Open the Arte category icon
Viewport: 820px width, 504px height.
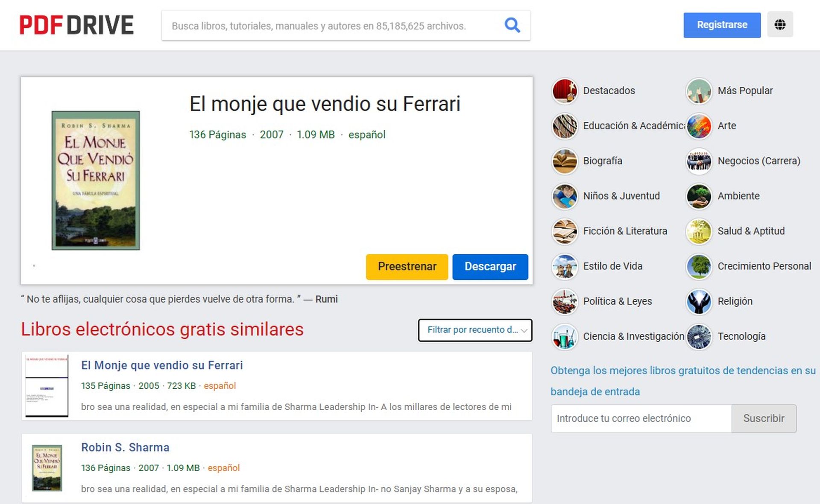pos(699,126)
